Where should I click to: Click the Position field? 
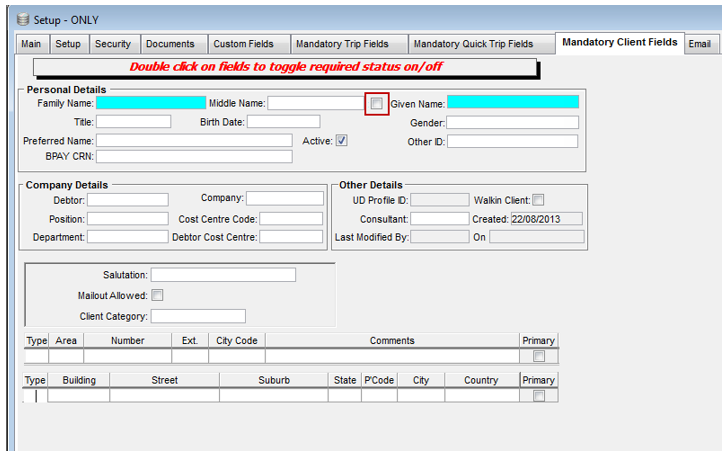pyautogui.click(x=128, y=218)
